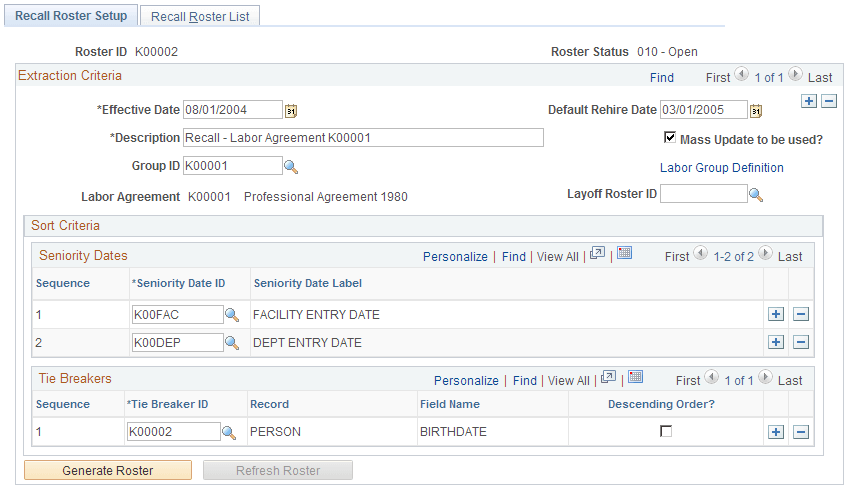This screenshot has height=490, width=851.
Task: Show next Seniority Dates rows arrow
Action: point(765,253)
